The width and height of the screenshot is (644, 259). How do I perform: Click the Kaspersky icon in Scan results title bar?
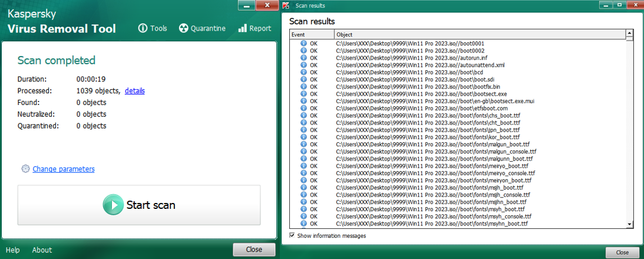tap(286, 5)
